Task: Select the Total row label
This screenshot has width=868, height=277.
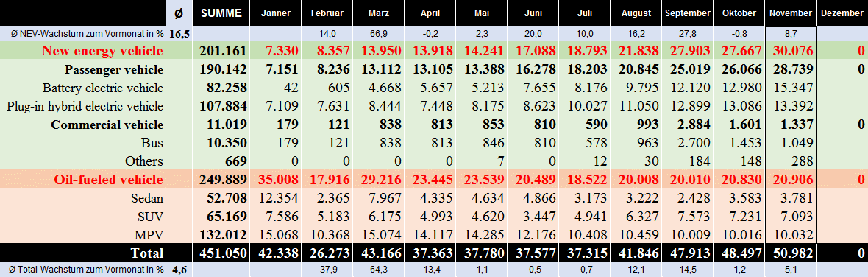Action: pyautogui.click(x=146, y=253)
